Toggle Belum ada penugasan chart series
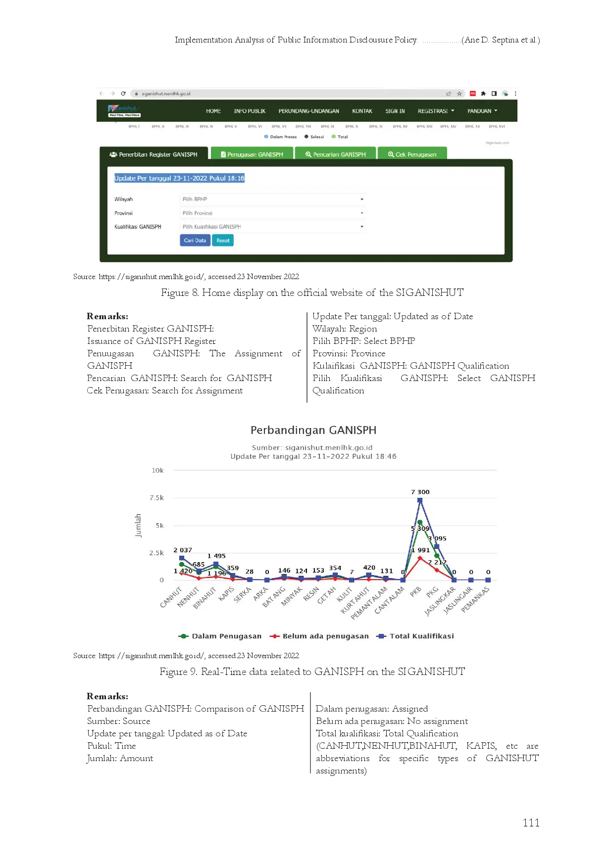 pos(319,636)
